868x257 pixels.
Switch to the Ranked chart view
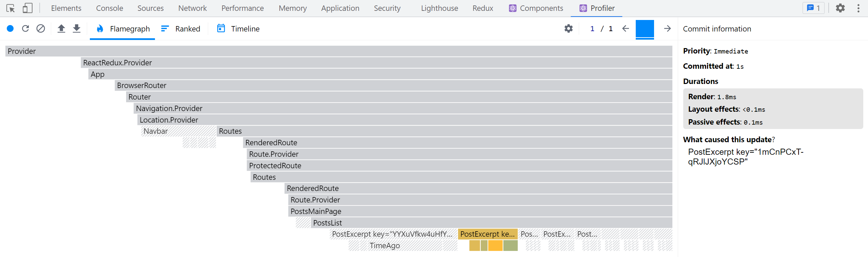click(x=181, y=29)
